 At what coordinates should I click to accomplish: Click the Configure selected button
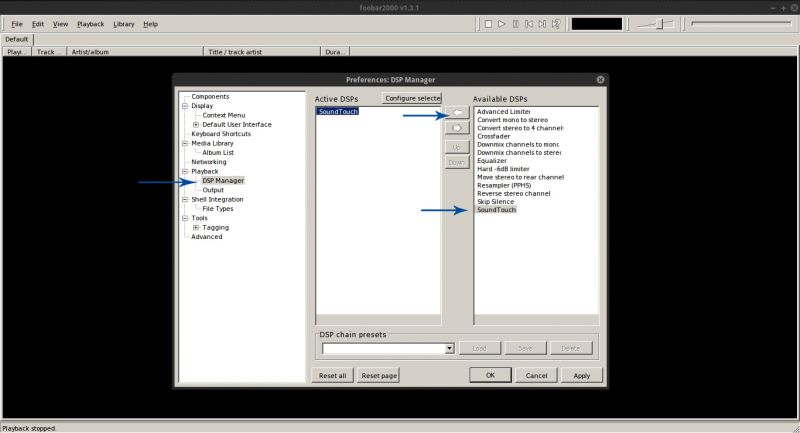point(412,98)
